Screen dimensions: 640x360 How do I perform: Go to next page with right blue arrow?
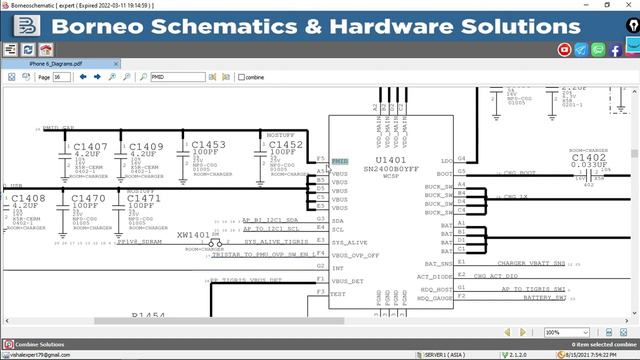click(97, 77)
